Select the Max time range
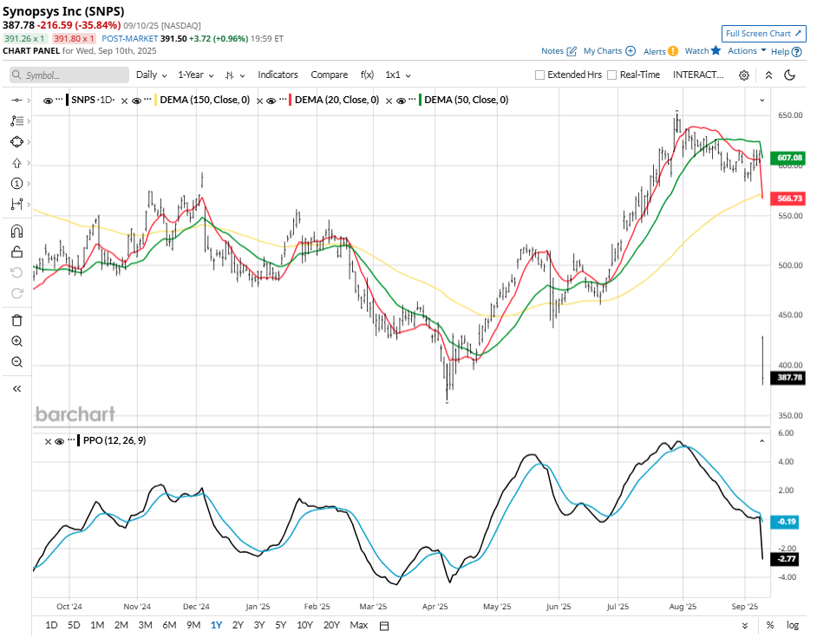830x644 pixels. 359,625
